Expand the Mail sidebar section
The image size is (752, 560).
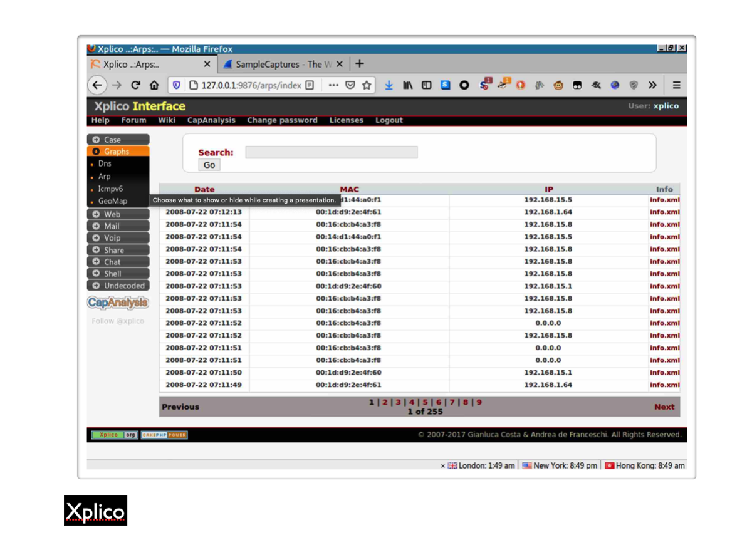(118, 226)
